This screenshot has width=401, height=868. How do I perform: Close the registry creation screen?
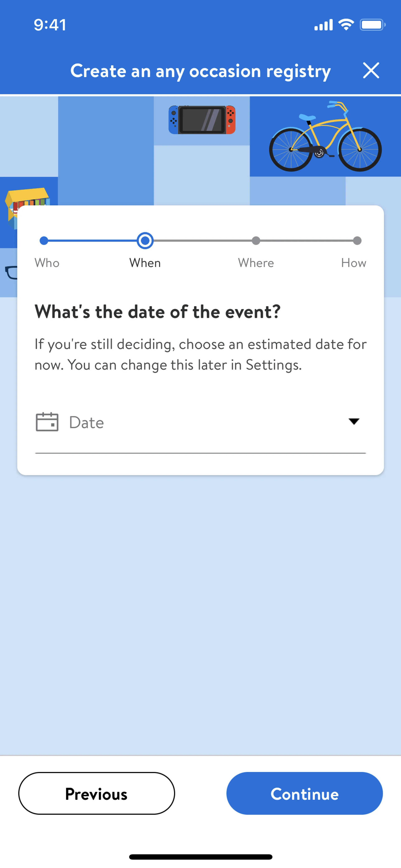pos(371,70)
